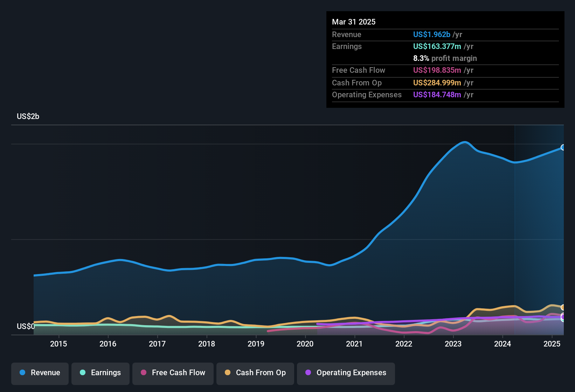Click the 2020 x-axis label

[305, 344]
